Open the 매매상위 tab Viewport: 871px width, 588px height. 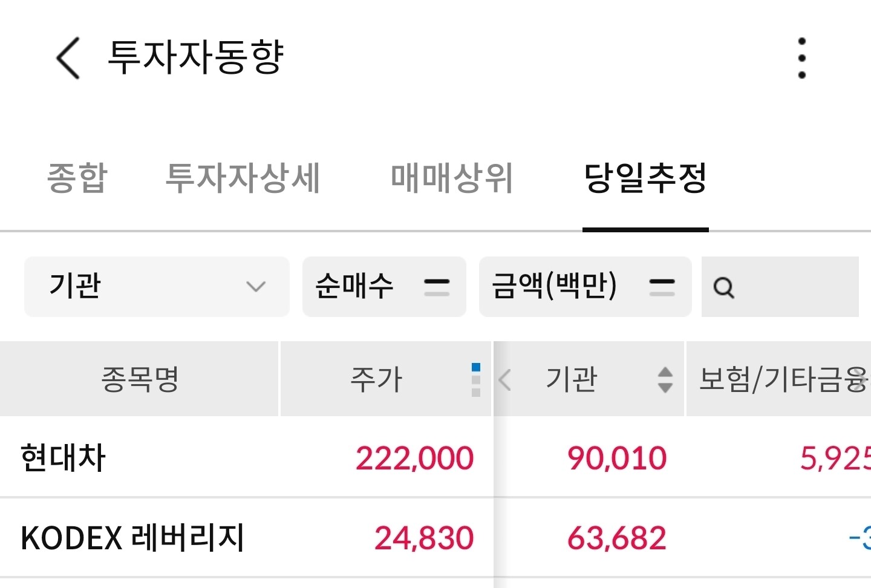(x=451, y=178)
